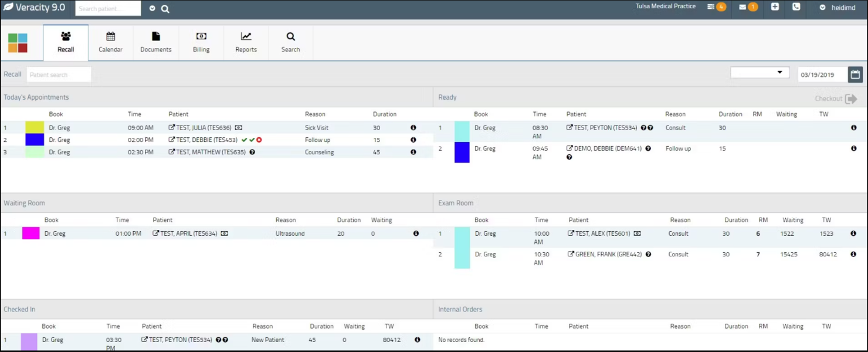This screenshot has height=352, width=868.
Task: Open the calendar picker beside the date field
Action: (855, 74)
